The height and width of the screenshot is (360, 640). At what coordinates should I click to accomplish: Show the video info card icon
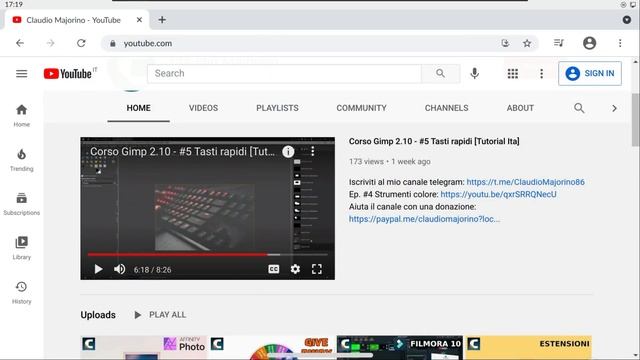point(288,152)
